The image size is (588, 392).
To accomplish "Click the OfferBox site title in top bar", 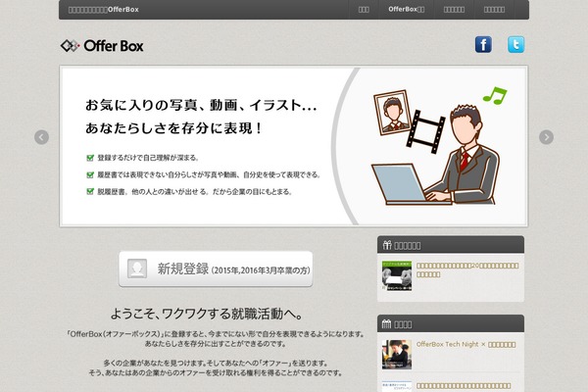I will pyautogui.click(x=104, y=10).
